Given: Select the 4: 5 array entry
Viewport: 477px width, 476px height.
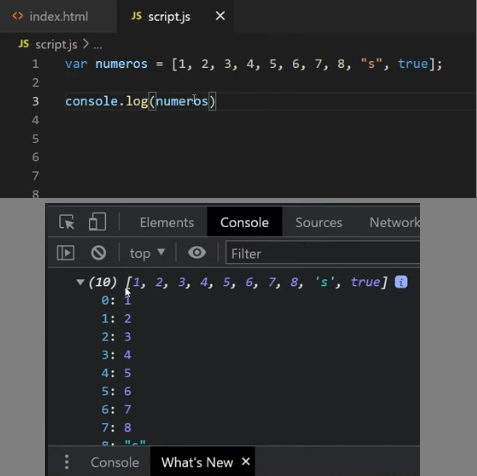Looking at the screenshot, I should 116,373.
